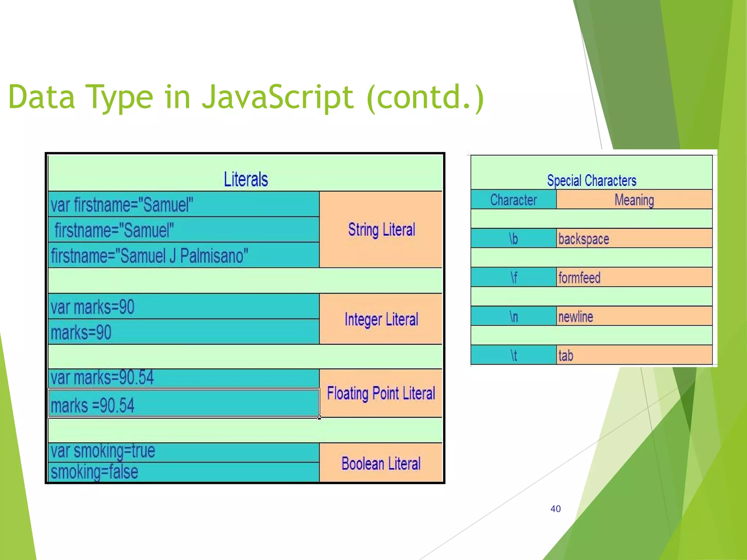Select the 'Floating Point Literal' cell
Screen dimensions: 747x560
[x=381, y=393]
